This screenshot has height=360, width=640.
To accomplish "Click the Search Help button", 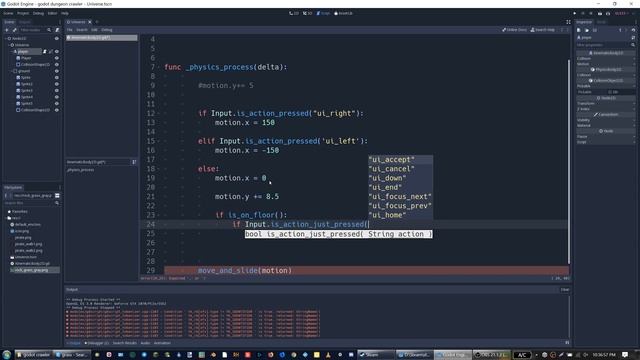I will click(542, 30).
